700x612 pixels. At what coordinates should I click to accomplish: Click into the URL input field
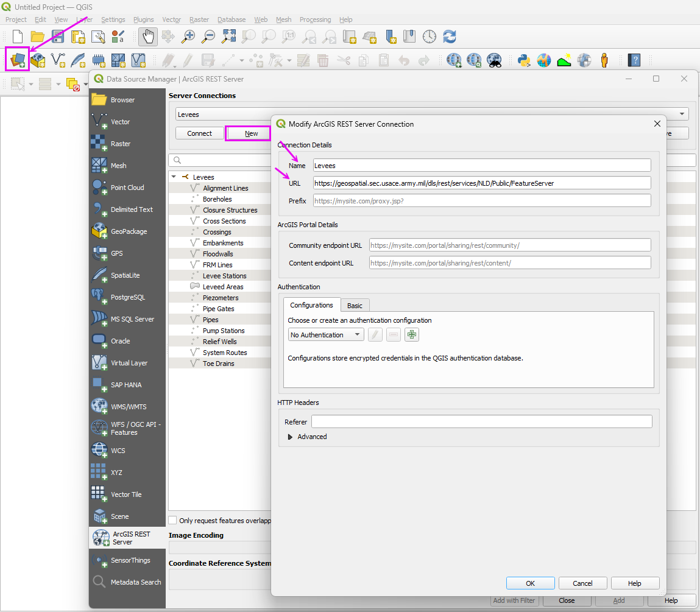[481, 183]
